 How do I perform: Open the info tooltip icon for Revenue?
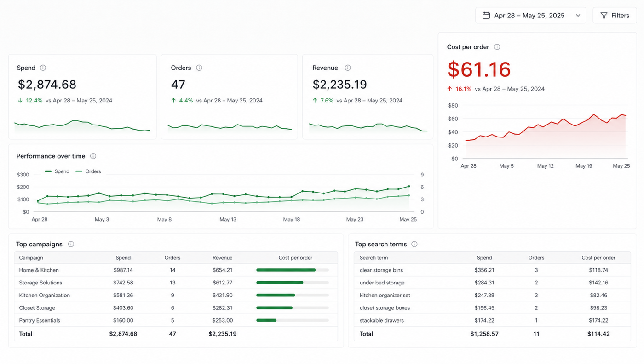pyautogui.click(x=348, y=68)
